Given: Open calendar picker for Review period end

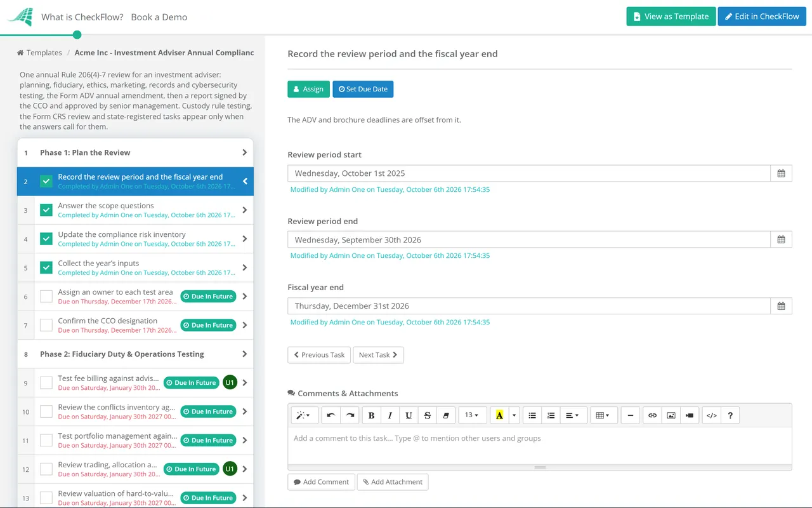Looking at the screenshot, I should [781, 239].
